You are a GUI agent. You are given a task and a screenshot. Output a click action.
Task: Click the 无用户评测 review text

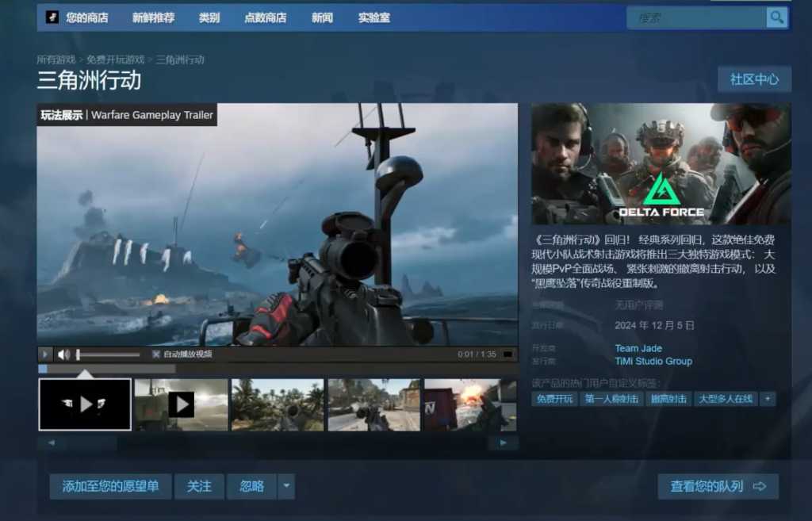coord(638,305)
